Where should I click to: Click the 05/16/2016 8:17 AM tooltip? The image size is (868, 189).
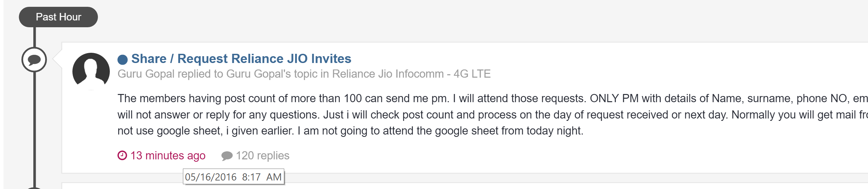233,177
